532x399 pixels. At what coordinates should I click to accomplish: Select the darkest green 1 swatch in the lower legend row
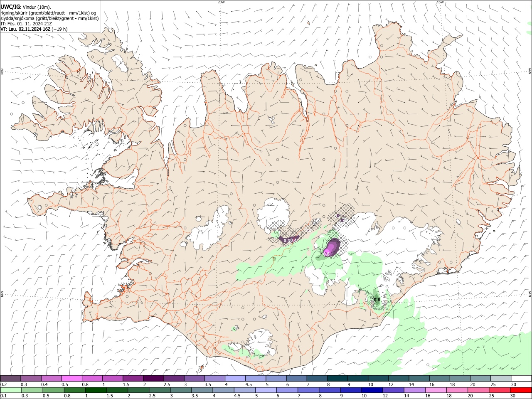pos(96,390)
